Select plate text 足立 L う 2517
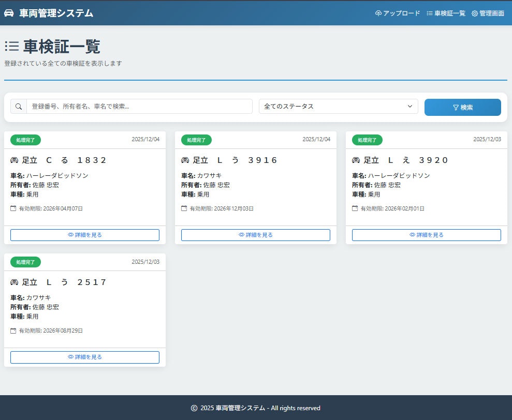 point(64,282)
